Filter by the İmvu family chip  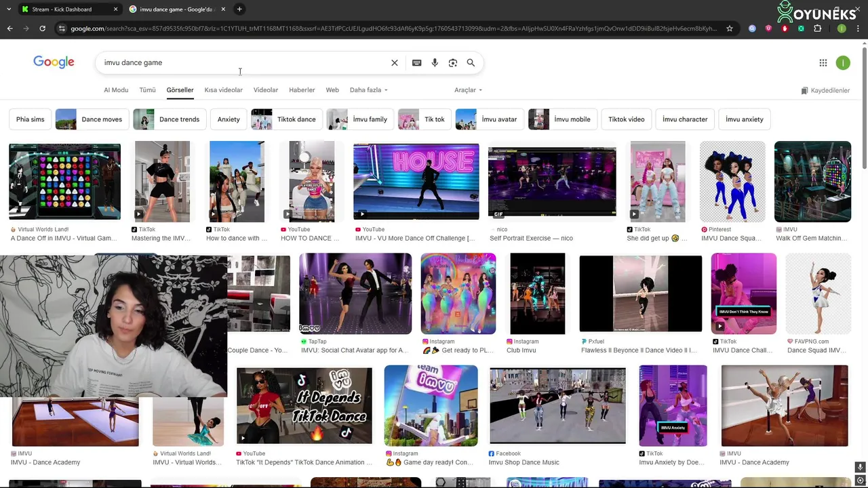(x=360, y=119)
